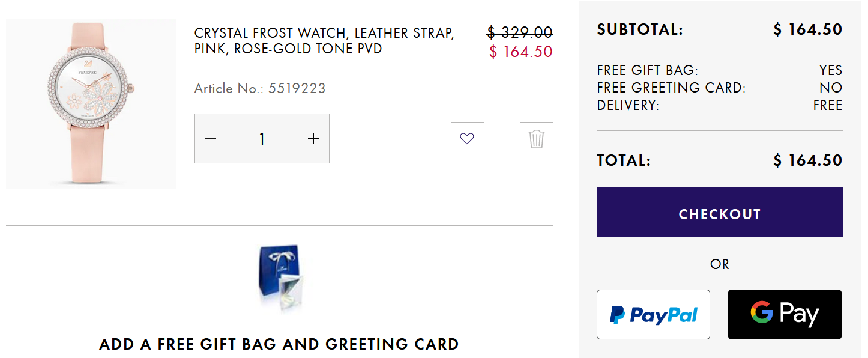Image resolution: width=868 pixels, height=358 pixels.
Task: Click the crossed-out $329.00 original price
Action: point(520,32)
